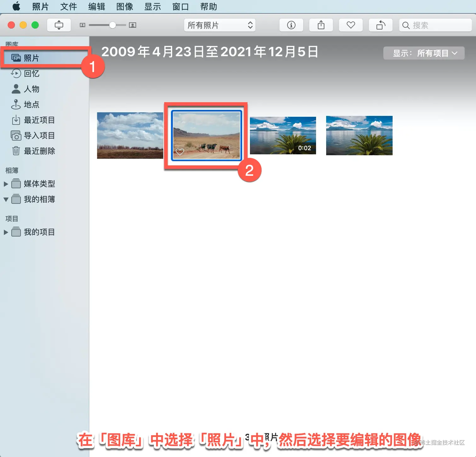Select 照片 in the sidebar
The width and height of the screenshot is (476, 457).
(45, 58)
